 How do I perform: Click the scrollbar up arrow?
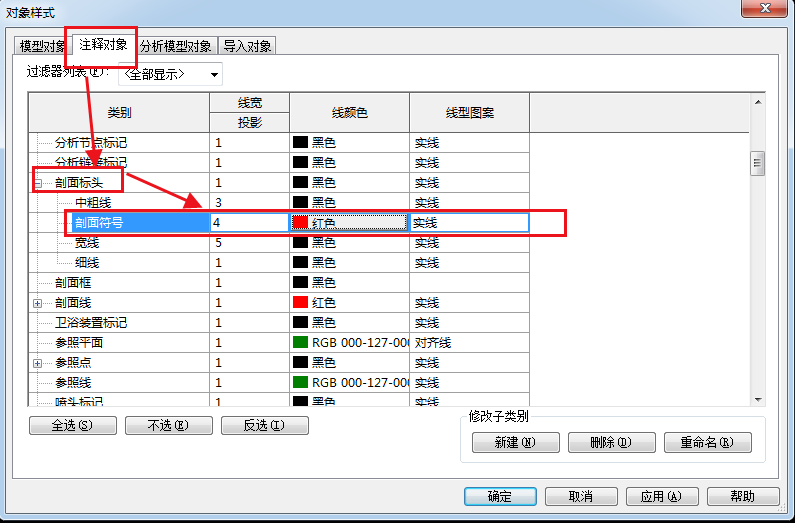758,102
